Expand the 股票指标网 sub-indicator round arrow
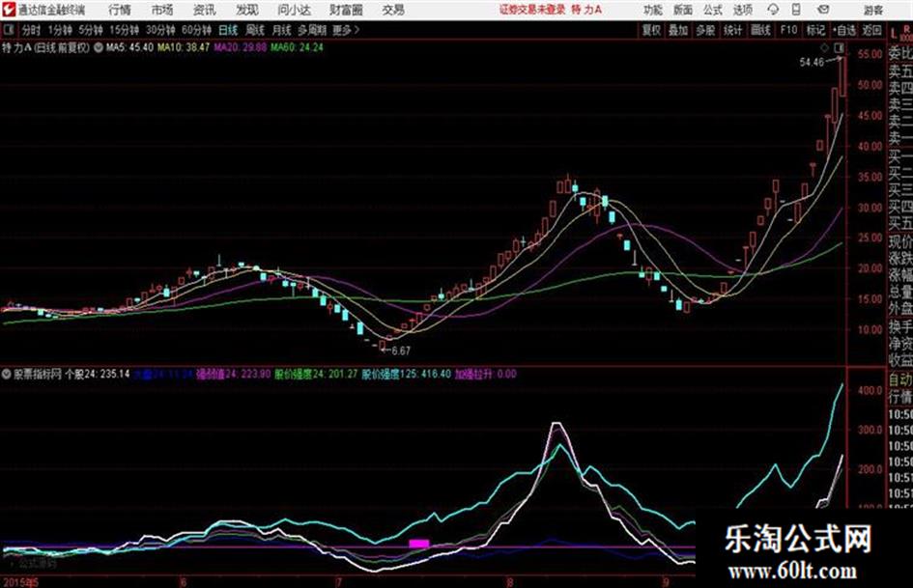This screenshot has height=588, width=913. tap(7, 375)
